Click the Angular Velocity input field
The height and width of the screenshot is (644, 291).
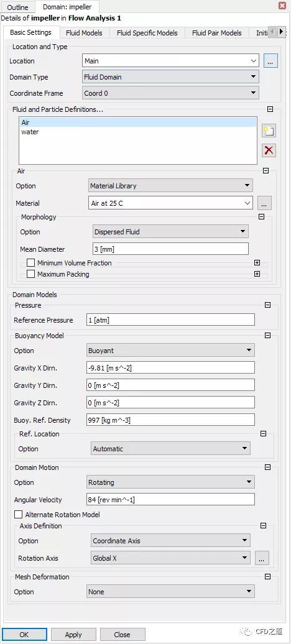[x=170, y=499]
